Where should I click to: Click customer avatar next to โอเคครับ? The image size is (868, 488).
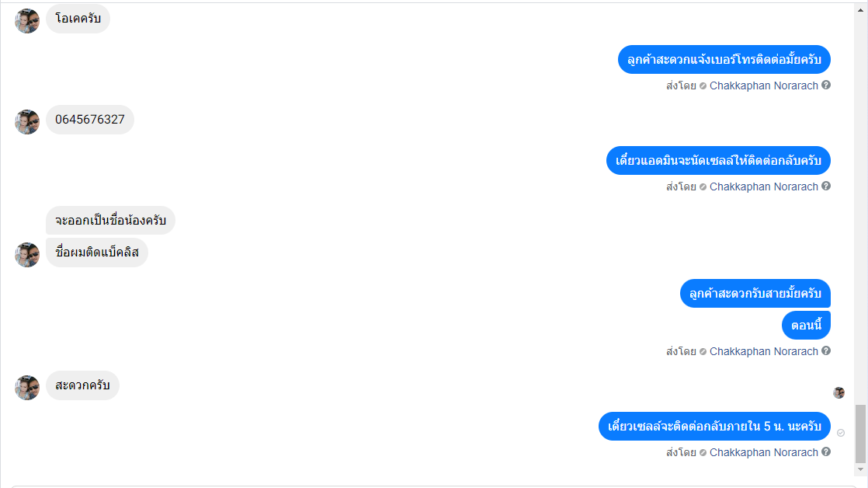(27, 21)
